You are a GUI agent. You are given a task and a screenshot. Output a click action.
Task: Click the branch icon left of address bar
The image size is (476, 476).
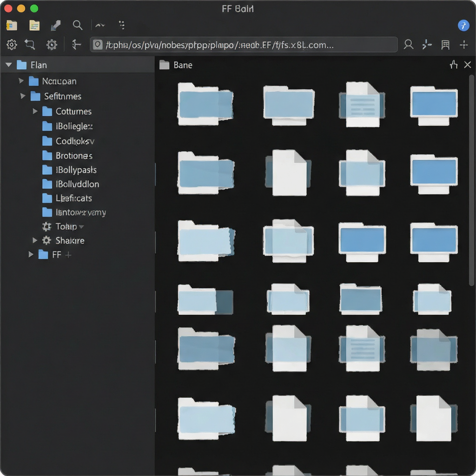click(x=76, y=45)
